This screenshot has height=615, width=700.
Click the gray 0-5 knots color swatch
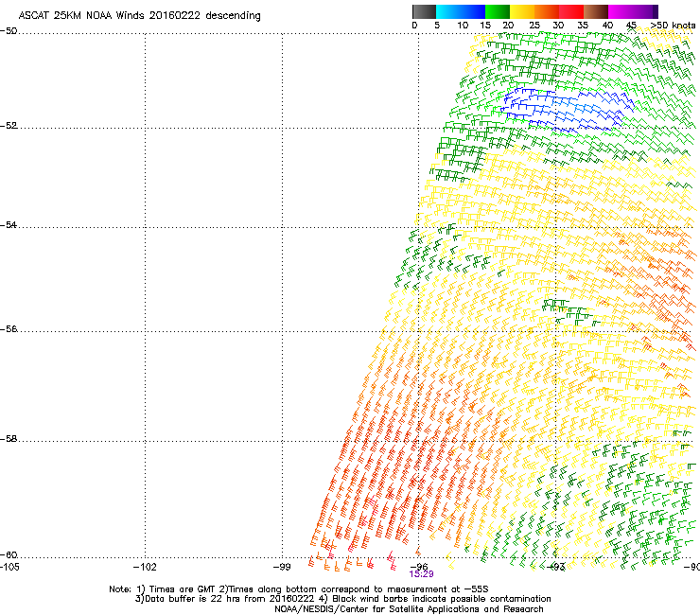(x=424, y=11)
